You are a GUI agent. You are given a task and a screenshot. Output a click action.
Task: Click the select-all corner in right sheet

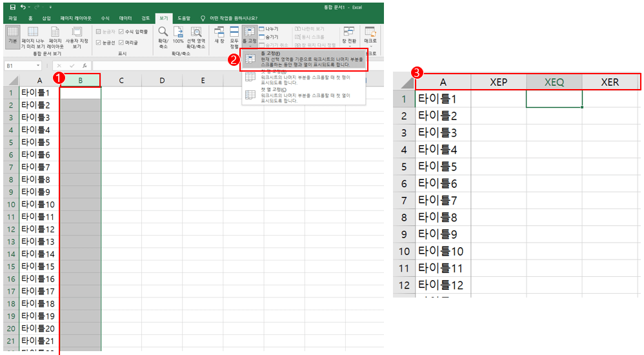coord(404,82)
